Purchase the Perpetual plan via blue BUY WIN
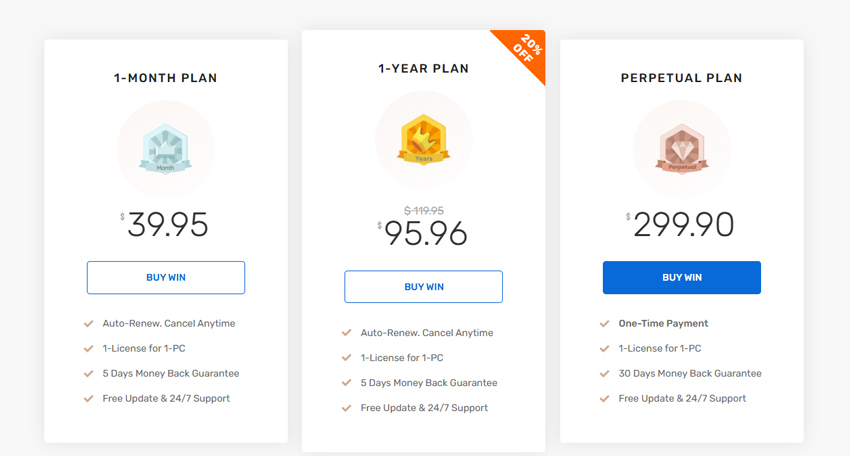 (682, 278)
